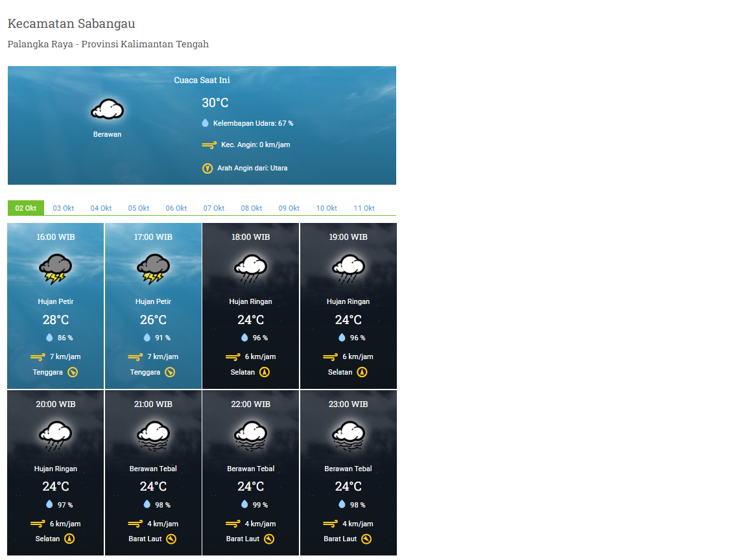Click the wind icon at 21:00 WIB card
Image resolution: width=747 pixels, height=560 pixels.
(x=136, y=524)
